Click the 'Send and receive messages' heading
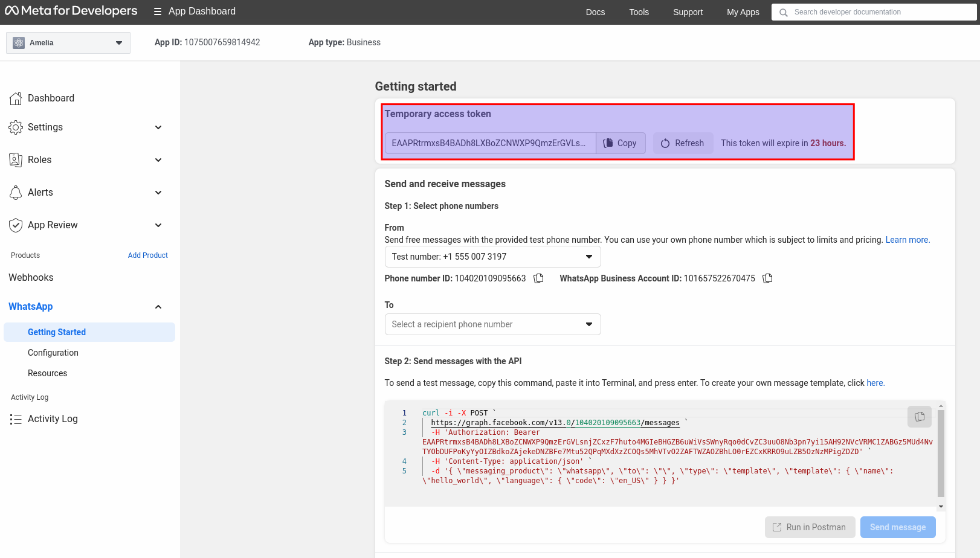 coord(445,184)
